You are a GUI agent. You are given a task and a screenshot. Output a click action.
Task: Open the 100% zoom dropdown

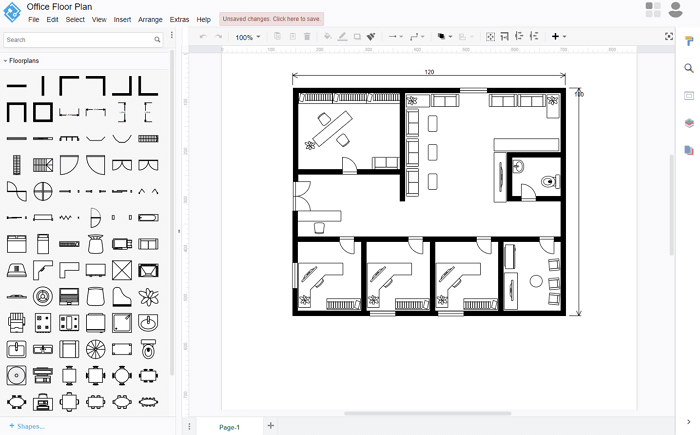248,37
